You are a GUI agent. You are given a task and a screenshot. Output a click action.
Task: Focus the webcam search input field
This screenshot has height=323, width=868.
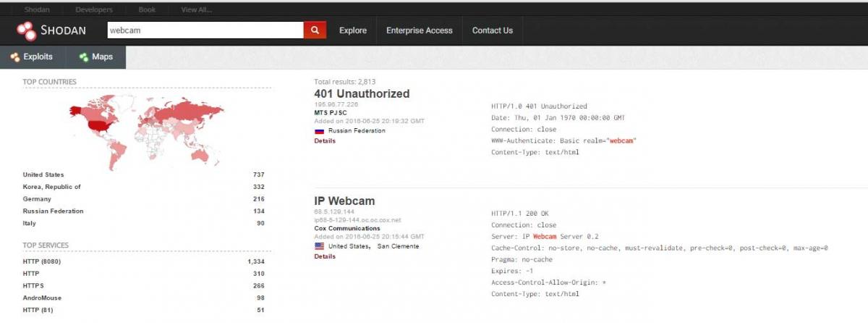pos(205,30)
